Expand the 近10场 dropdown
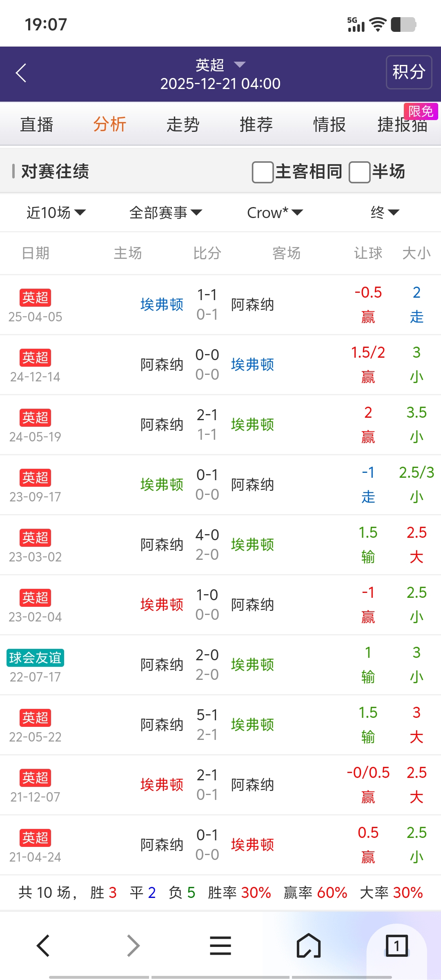This screenshot has height=980, width=441. click(56, 212)
